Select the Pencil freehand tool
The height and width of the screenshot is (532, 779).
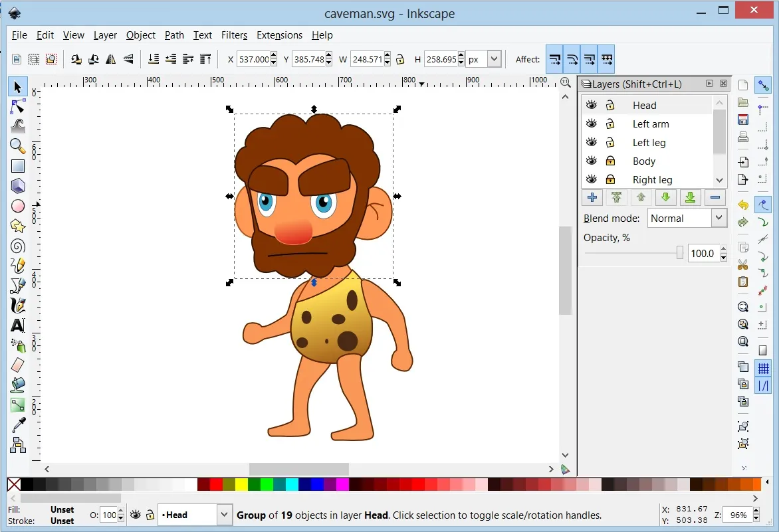[18, 266]
